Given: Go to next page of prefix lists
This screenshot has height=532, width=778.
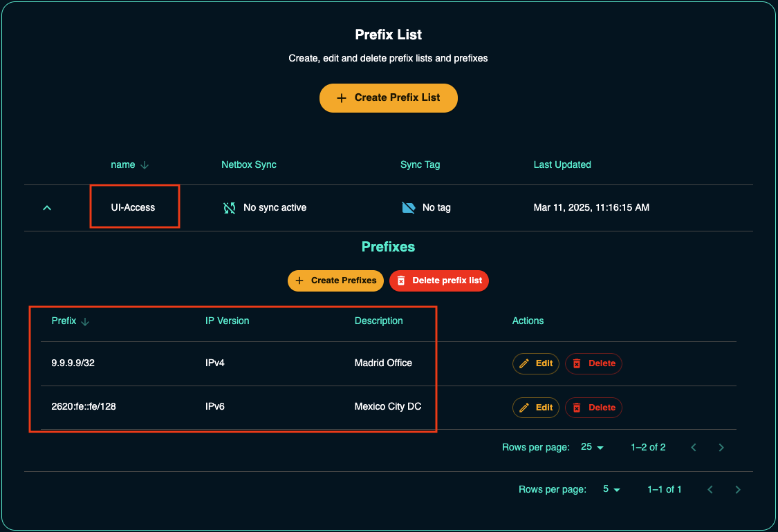Looking at the screenshot, I should click(738, 490).
